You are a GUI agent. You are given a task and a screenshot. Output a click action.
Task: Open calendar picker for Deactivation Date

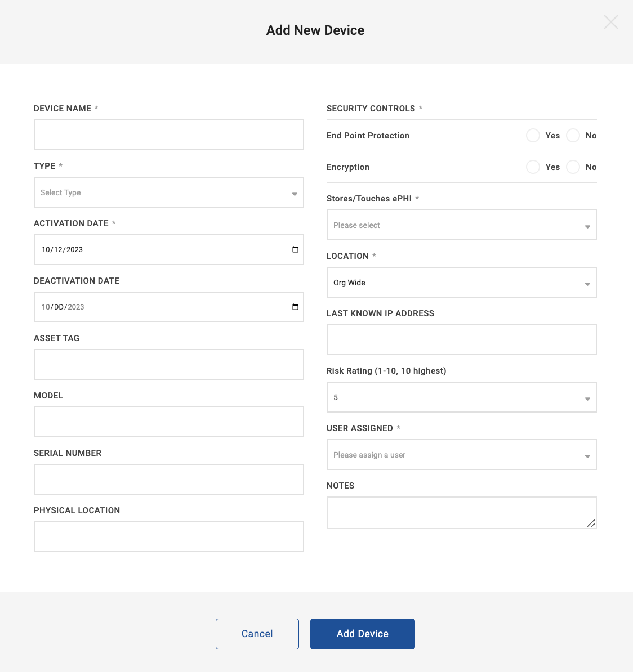coord(295,307)
